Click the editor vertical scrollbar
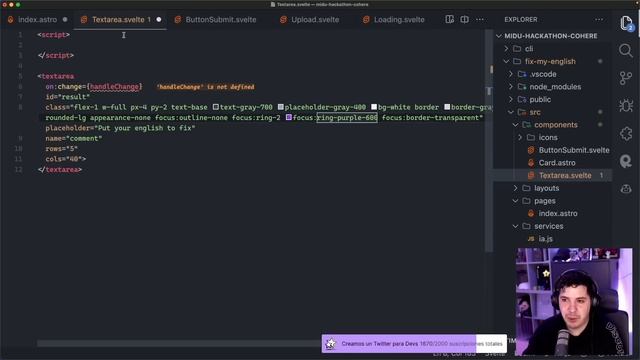Screen dimensions: 640x360 (489, 140)
